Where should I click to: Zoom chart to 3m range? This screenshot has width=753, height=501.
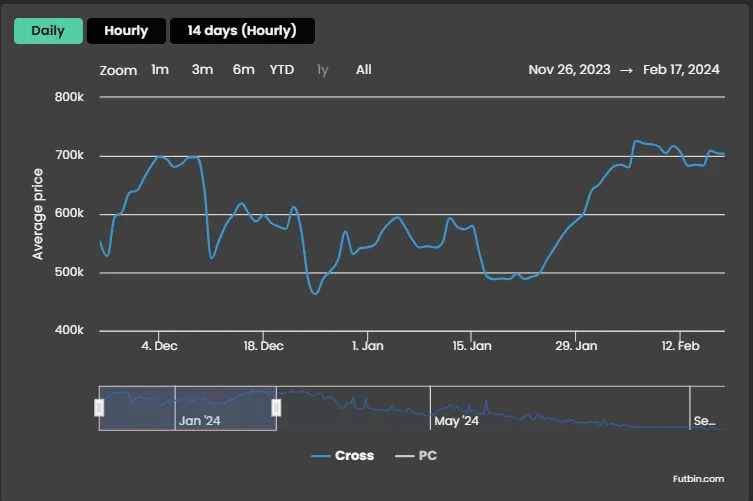[x=202, y=70]
